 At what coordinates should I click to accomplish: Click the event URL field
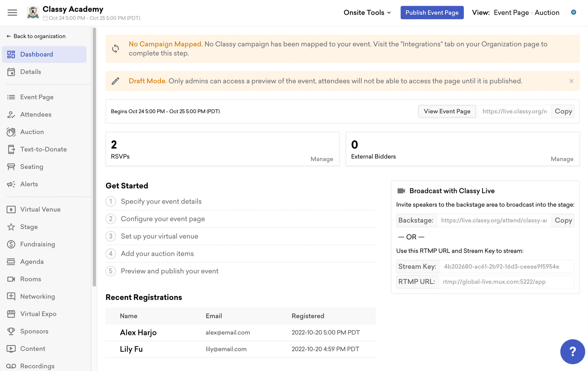pos(515,111)
